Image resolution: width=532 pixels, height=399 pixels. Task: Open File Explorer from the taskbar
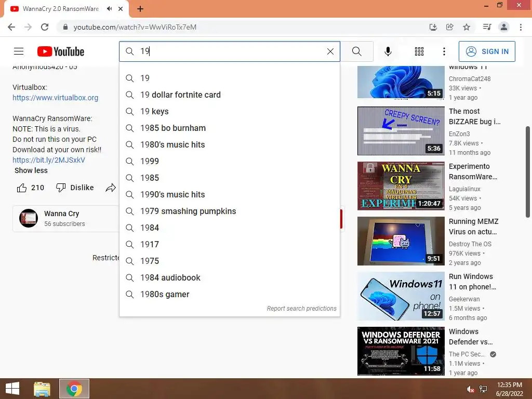pyautogui.click(x=42, y=389)
